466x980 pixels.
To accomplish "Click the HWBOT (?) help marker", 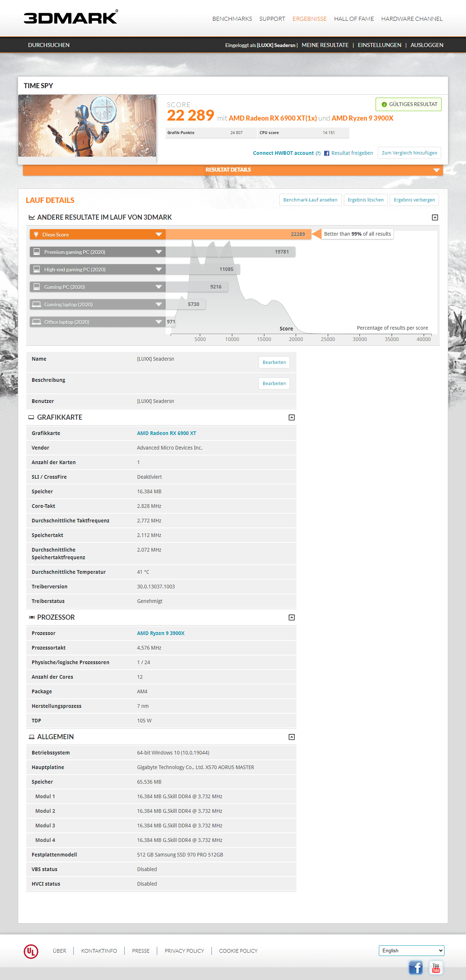I will point(318,153).
